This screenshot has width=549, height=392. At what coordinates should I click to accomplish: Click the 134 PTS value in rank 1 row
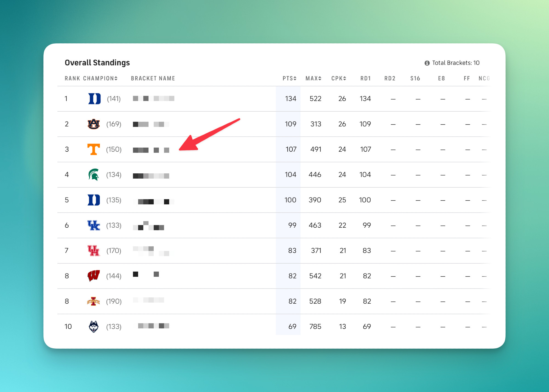coord(290,99)
